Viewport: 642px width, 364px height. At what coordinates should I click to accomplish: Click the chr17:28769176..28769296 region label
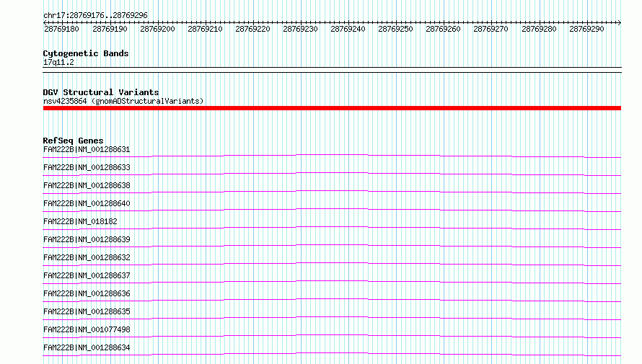(x=95, y=15)
